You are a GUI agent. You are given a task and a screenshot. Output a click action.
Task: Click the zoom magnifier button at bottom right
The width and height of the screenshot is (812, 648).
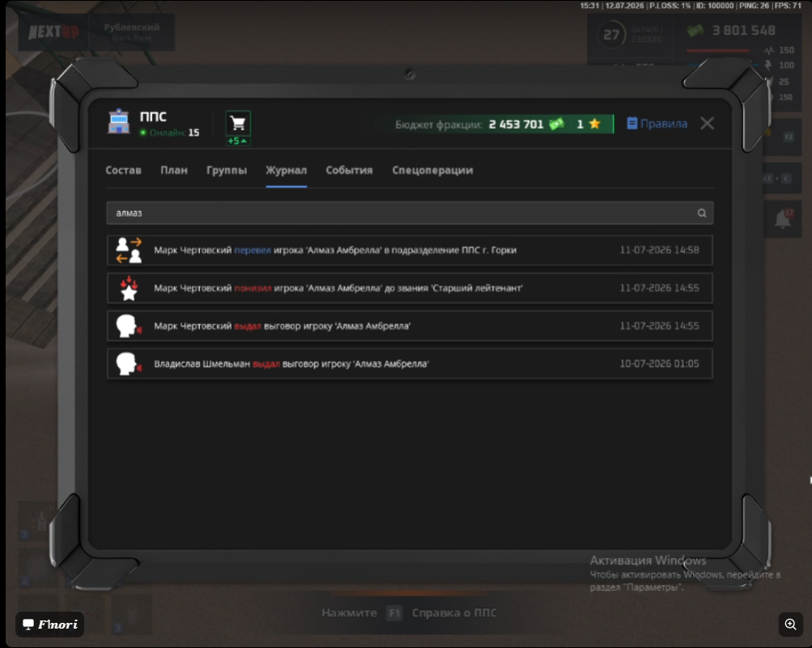click(790, 625)
